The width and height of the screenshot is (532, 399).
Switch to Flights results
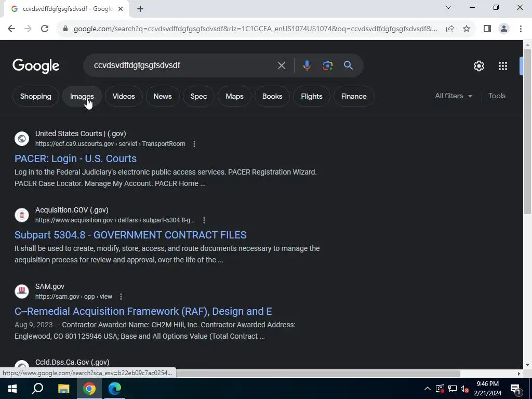click(312, 96)
